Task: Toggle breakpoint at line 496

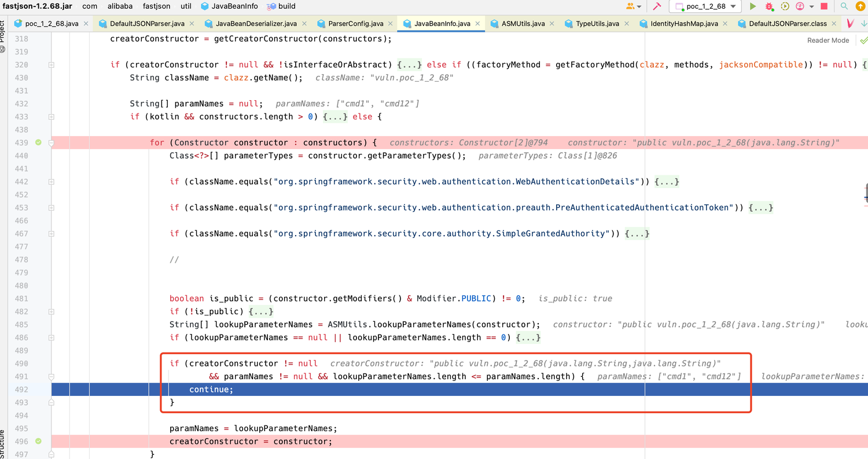Action: [38, 441]
